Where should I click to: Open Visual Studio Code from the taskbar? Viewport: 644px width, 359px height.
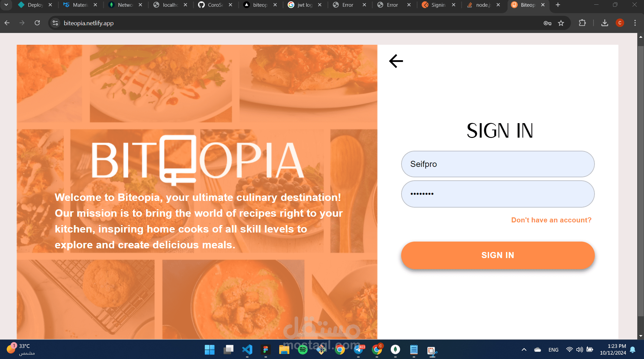pos(247,350)
